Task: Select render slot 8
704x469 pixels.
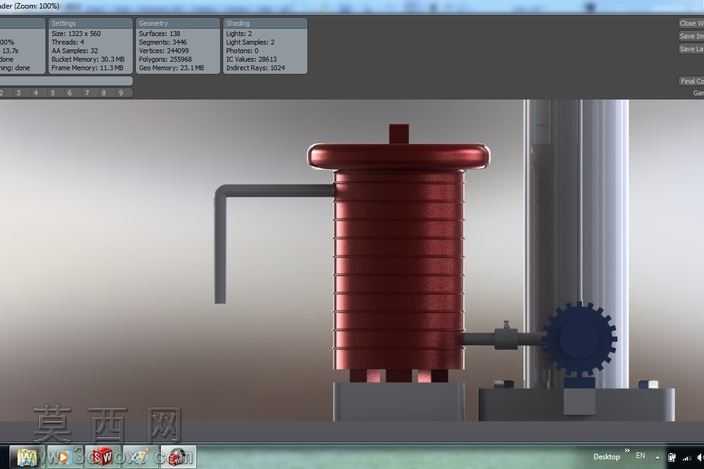Action: [104, 93]
